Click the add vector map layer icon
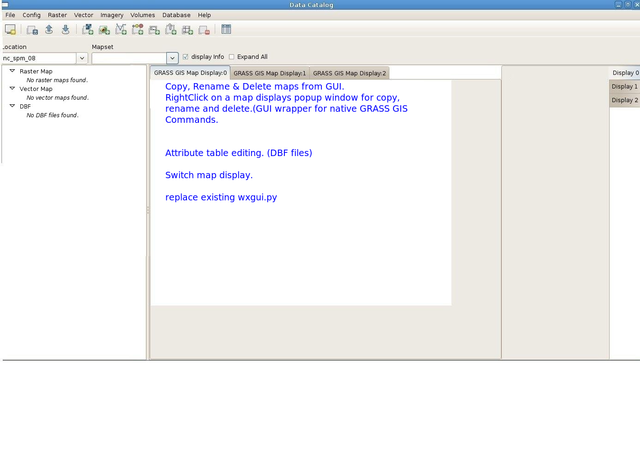The height and width of the screenshot is (452, 640). [x=121, y=30]
